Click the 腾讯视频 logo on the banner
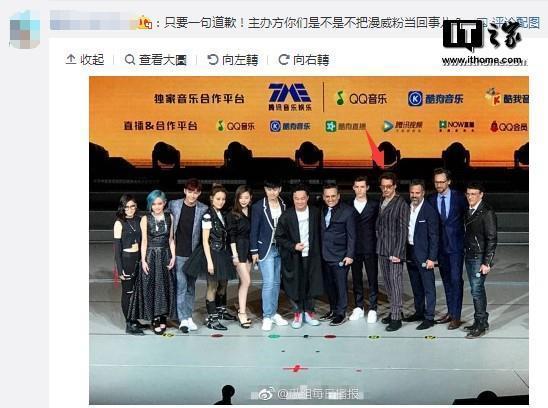Screen dimensions: 548x408 click(403, 126)
